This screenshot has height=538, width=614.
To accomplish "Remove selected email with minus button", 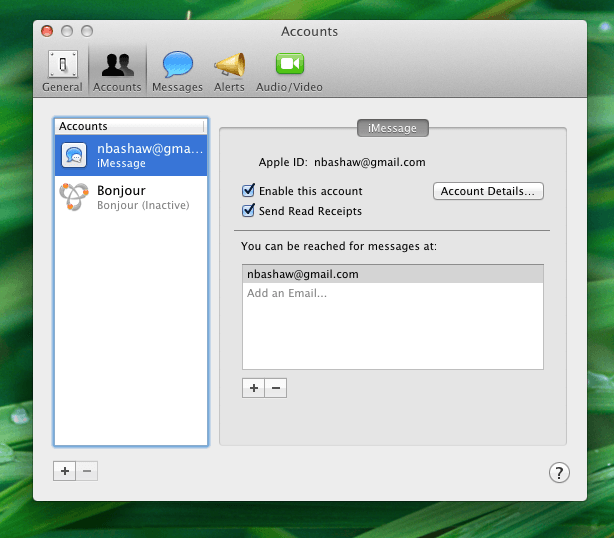I will point(276,388).
